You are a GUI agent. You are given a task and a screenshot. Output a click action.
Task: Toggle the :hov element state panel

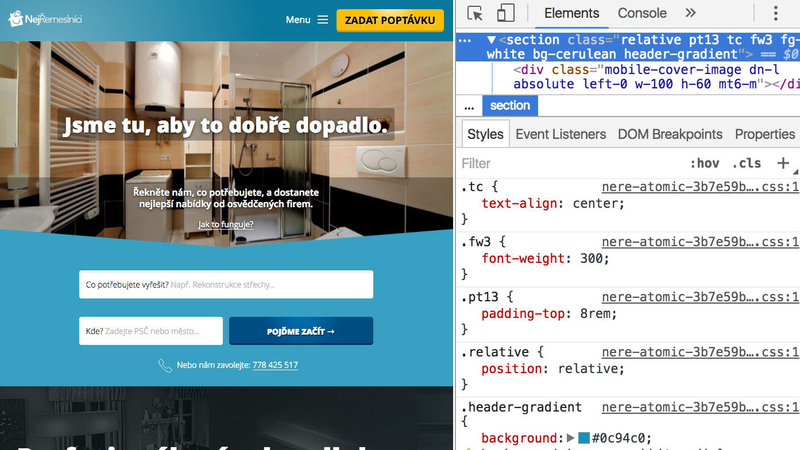(x=705, y=163)
